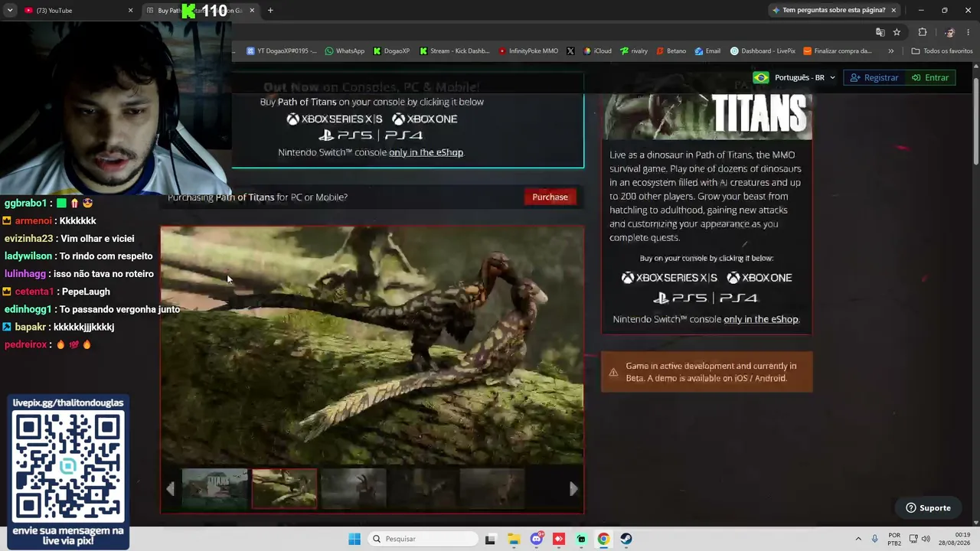980x551 pixels.
Task: Open the iCloud bookmark
Action: (597, 51)
